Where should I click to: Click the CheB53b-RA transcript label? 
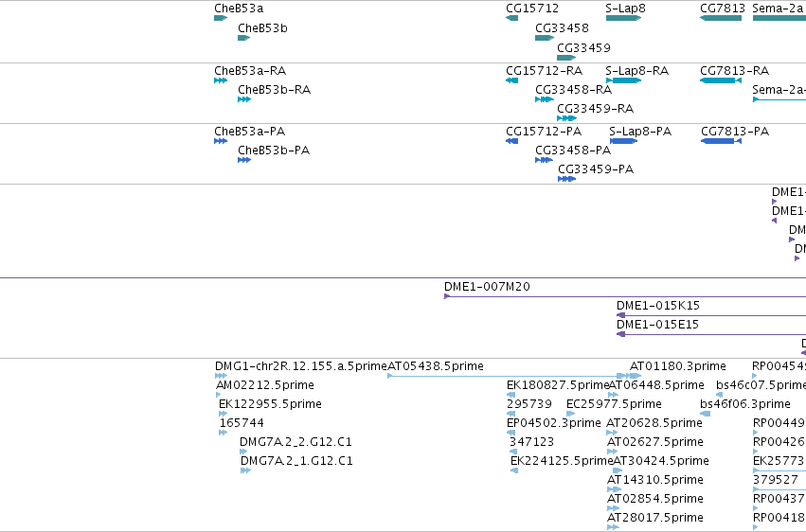click(274, 90)
